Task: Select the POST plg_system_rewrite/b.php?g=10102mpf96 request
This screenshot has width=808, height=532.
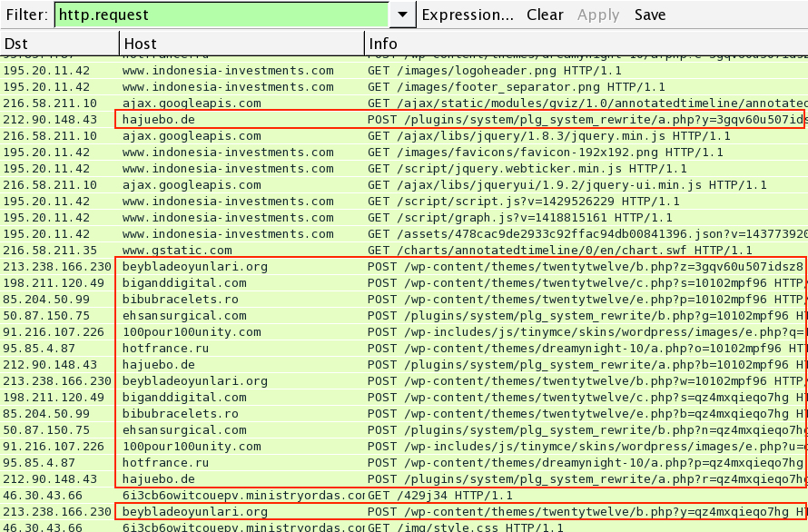Action: pos(404,316)
